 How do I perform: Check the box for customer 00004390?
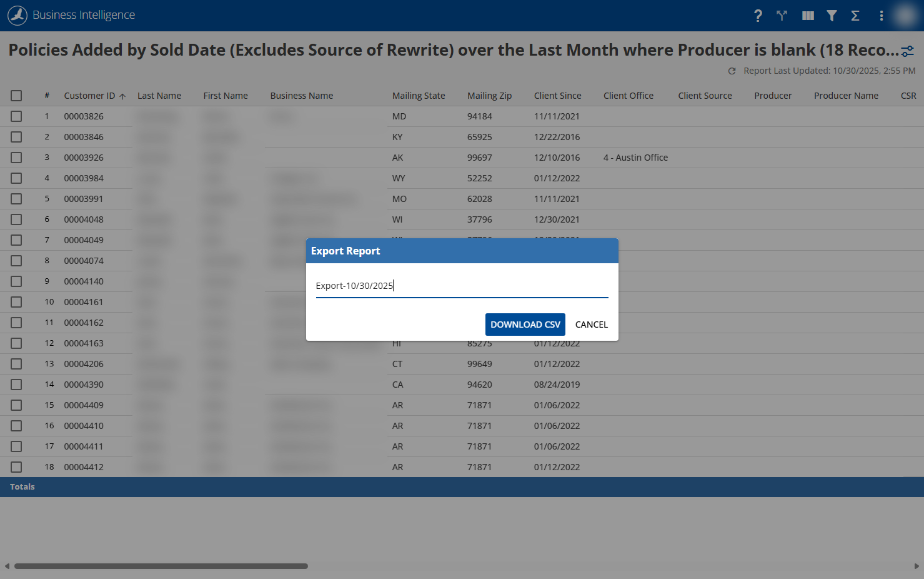[16, 385]
